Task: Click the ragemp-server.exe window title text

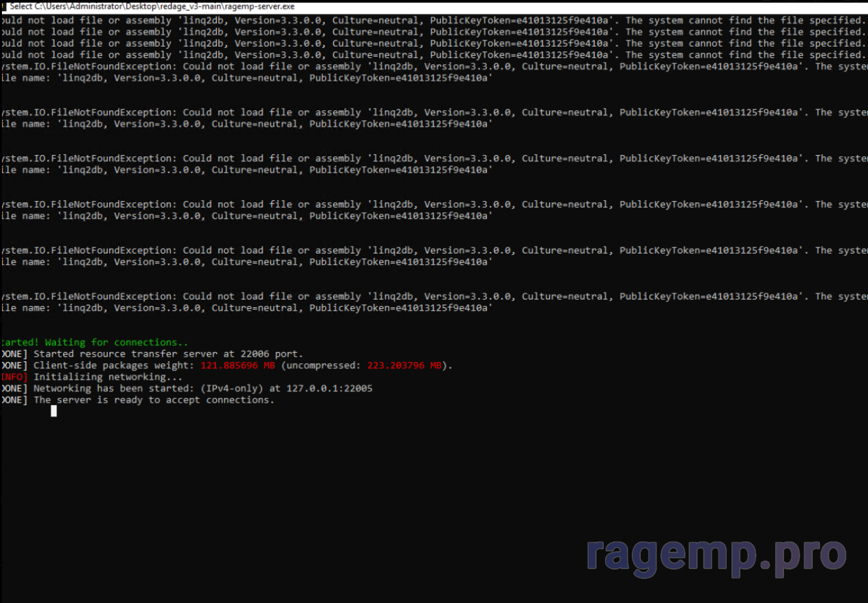Action: point(152,6)
